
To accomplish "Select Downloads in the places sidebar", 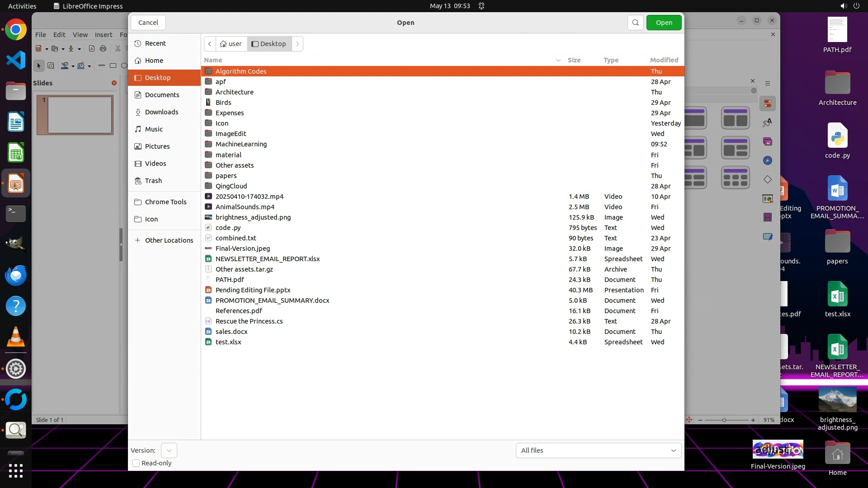I will 161,112.
